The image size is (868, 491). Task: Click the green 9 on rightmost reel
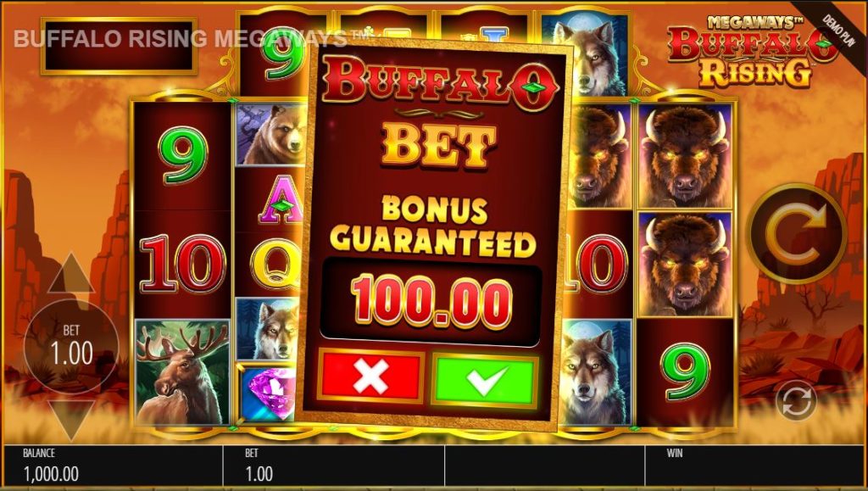pos(685,371)
